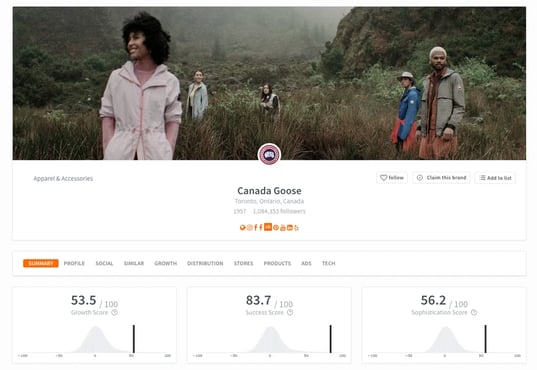Click the Add to list button
The height and width of the screenshot is (370, 537).
(x=495, y=177)
